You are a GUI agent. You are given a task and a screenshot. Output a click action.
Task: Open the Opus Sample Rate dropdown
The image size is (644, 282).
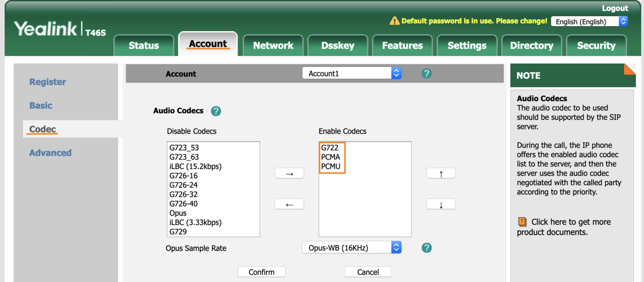pos(352,248)
